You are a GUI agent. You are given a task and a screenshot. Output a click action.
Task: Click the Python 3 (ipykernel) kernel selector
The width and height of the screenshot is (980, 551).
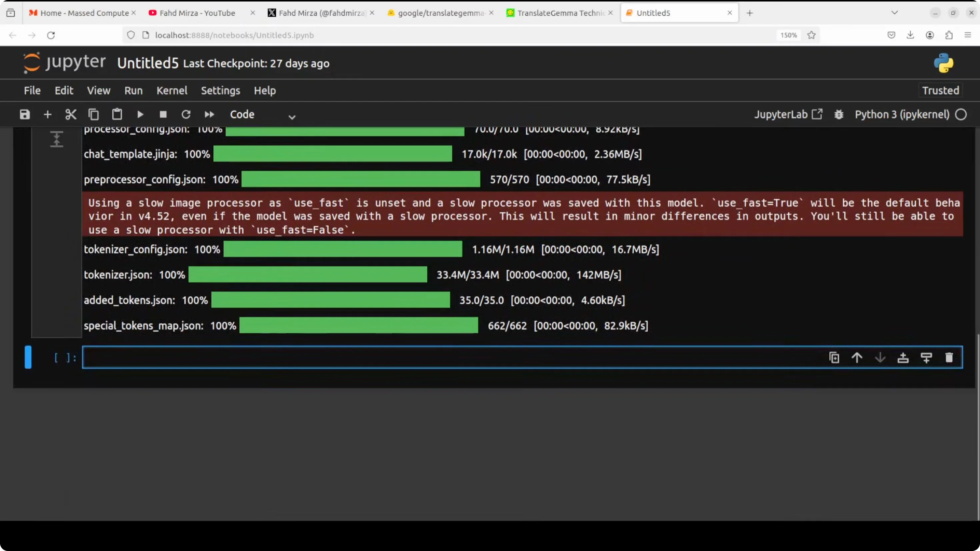pyautogui.click(x=902, y=115)
